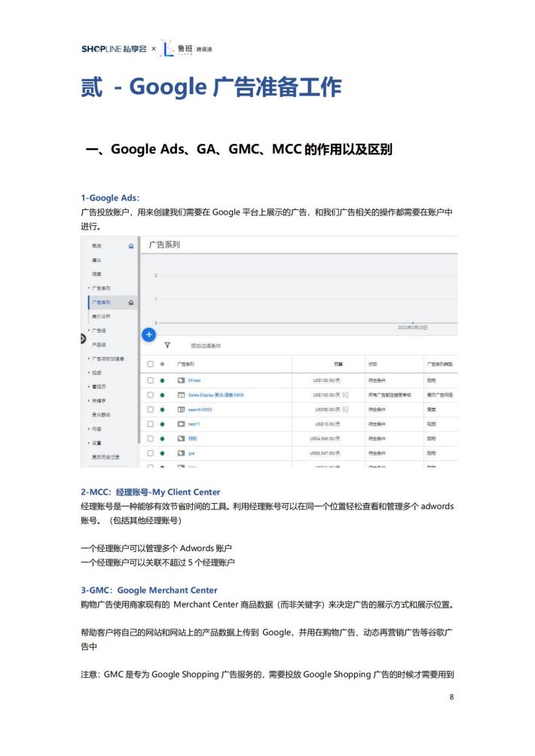Open the 产品组 sidebar item
Screen dimensions: 535x756
[x=99, y=344]
